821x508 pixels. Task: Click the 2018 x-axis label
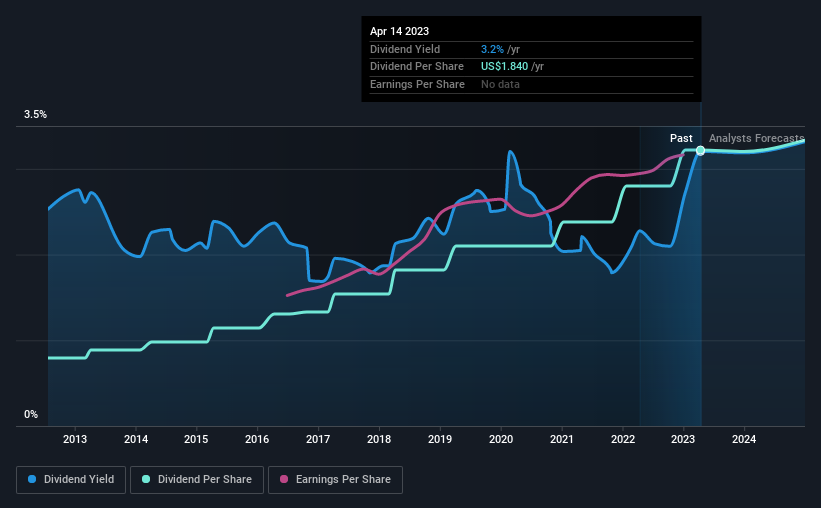[x=379, y=439]
